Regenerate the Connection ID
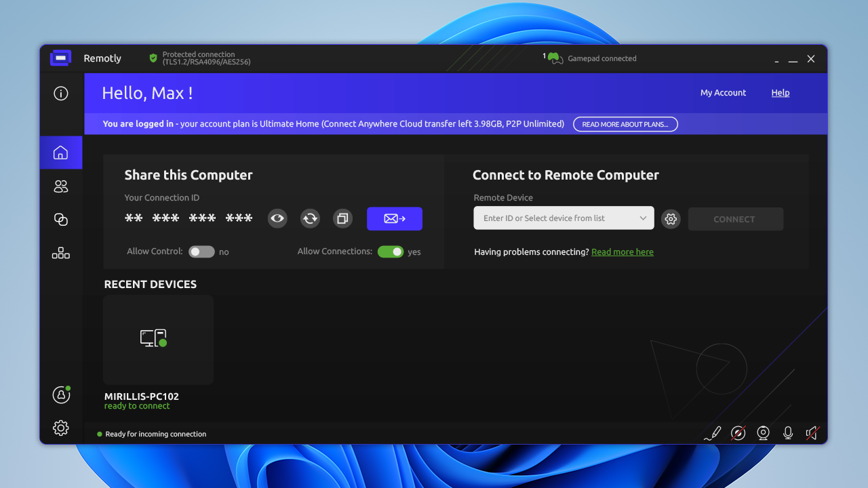This screenshot has width=868, height=488. click(x=310, y=218)
